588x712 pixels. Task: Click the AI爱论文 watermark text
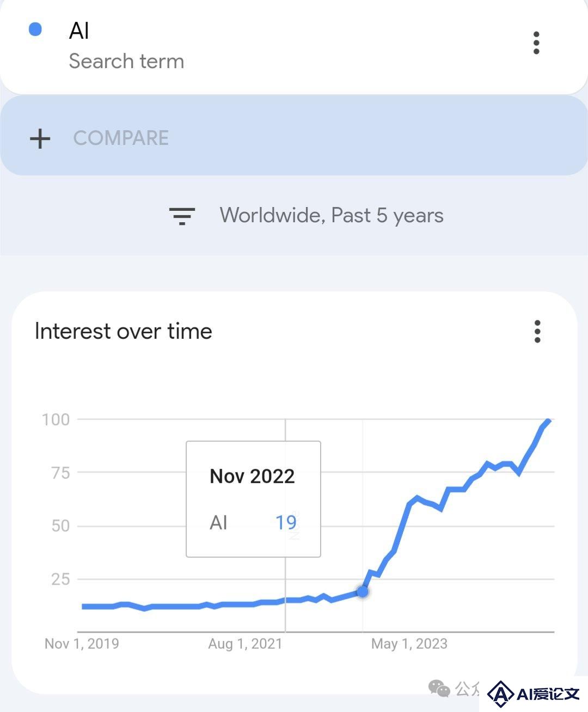tap(548, 694)
